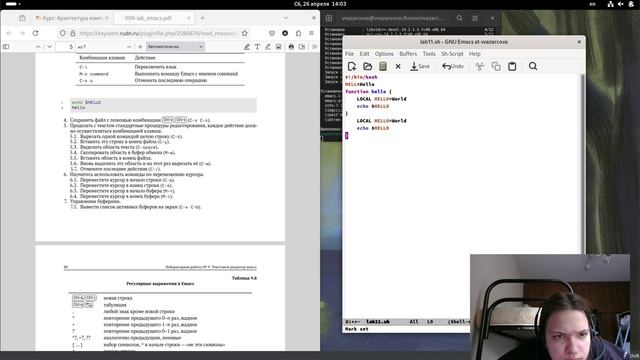Go to next PDF page

(49, 47)
